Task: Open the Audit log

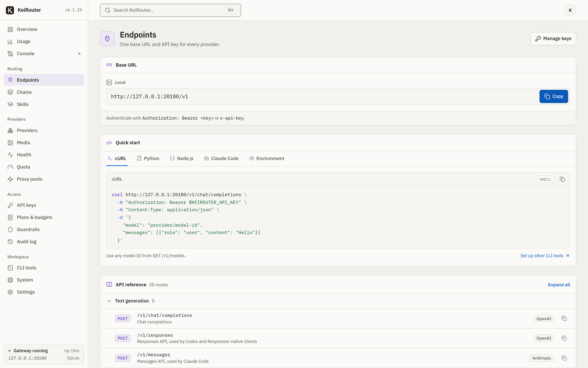Action: pyautogui.click(x=44, y=242)
